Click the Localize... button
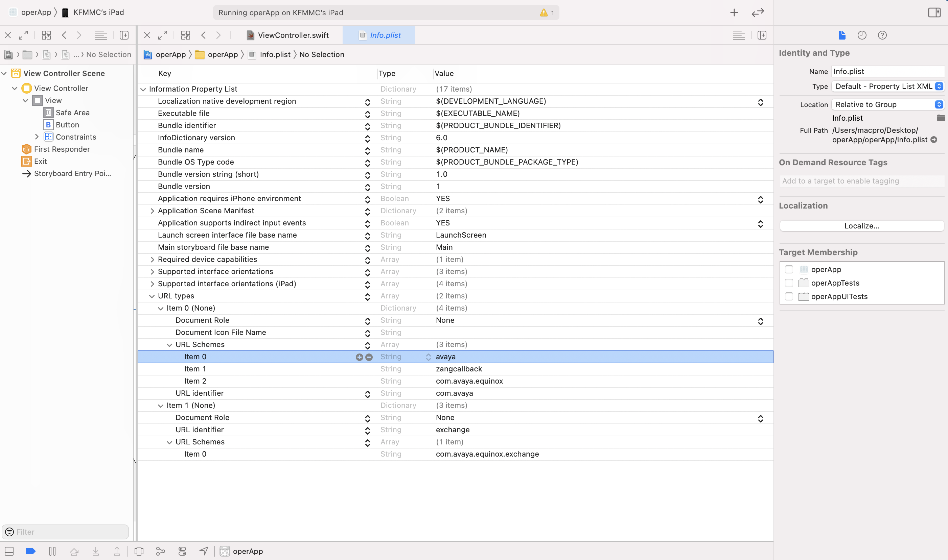This screenshot has width=948, height=560. [x=861, y=226]
